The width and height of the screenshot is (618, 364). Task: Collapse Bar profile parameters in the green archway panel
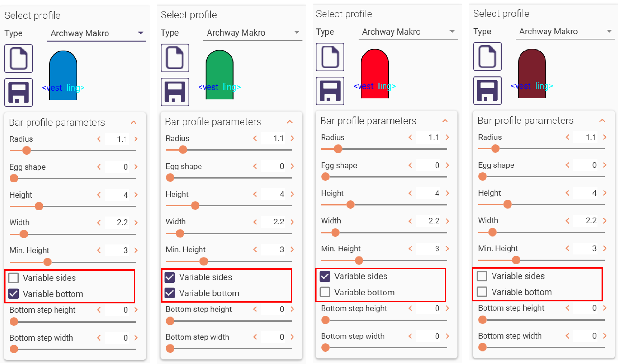(290, 122)
